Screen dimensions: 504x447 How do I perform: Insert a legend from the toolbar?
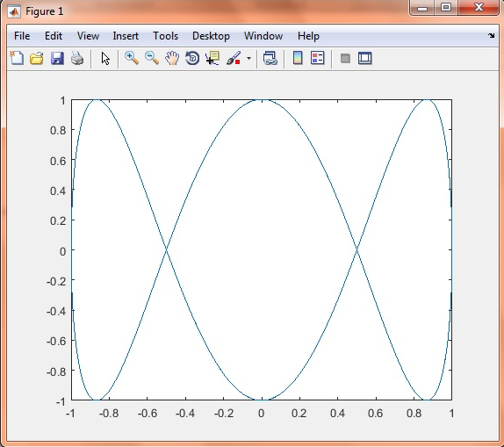[318, 58]
